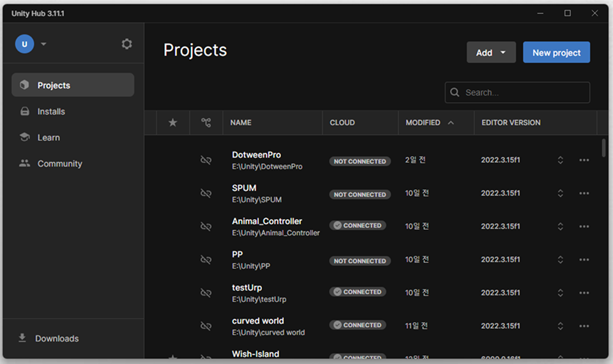This screenshot has width=613, height=364.
Task: Sort projects by NAME column
Action: [241, 123]
